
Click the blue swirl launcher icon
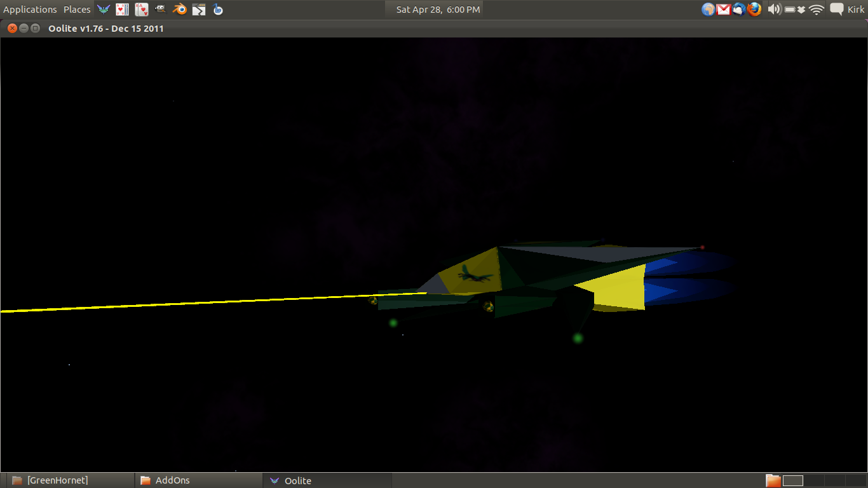218,10
